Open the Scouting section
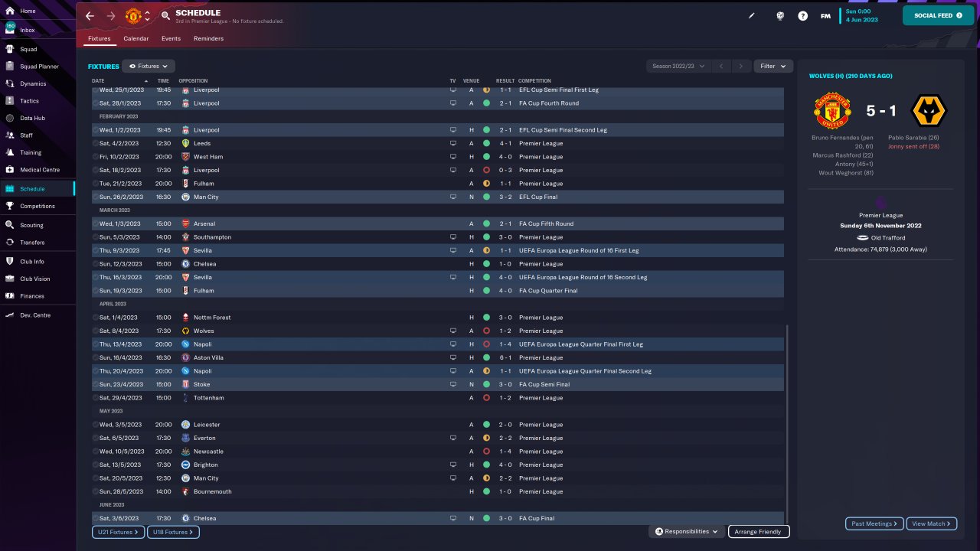980x551 pixels. (31, 225)
